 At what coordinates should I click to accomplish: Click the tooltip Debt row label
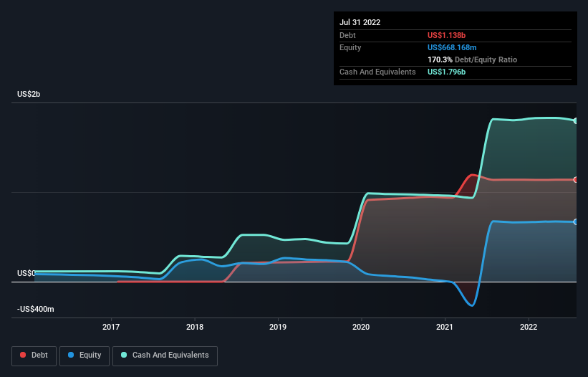pyautogui.click(x=347, y=35)
